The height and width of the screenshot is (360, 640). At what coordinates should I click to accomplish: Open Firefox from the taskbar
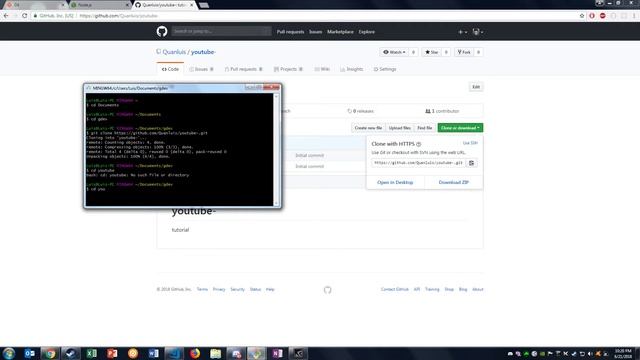(x=195, y=353)
